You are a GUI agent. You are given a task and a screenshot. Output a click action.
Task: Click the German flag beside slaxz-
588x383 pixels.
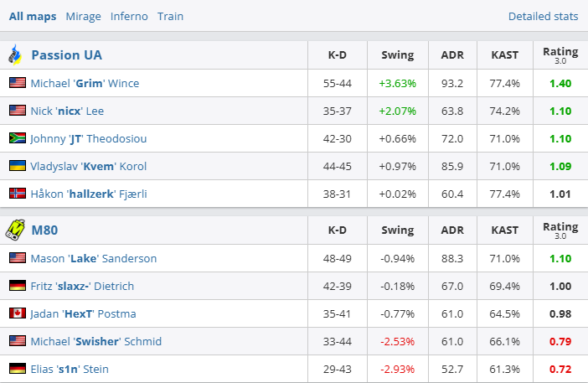coord(17,286)
